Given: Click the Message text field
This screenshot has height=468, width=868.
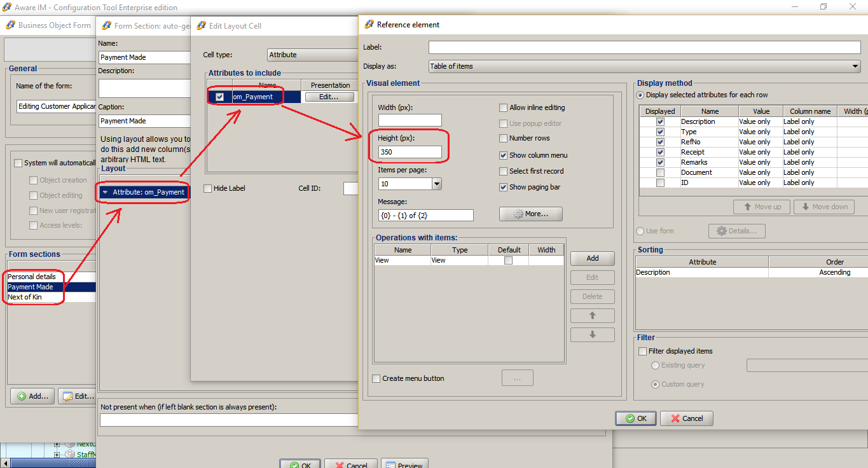Looking at the screenshot, I should click(x=425, y=216).
